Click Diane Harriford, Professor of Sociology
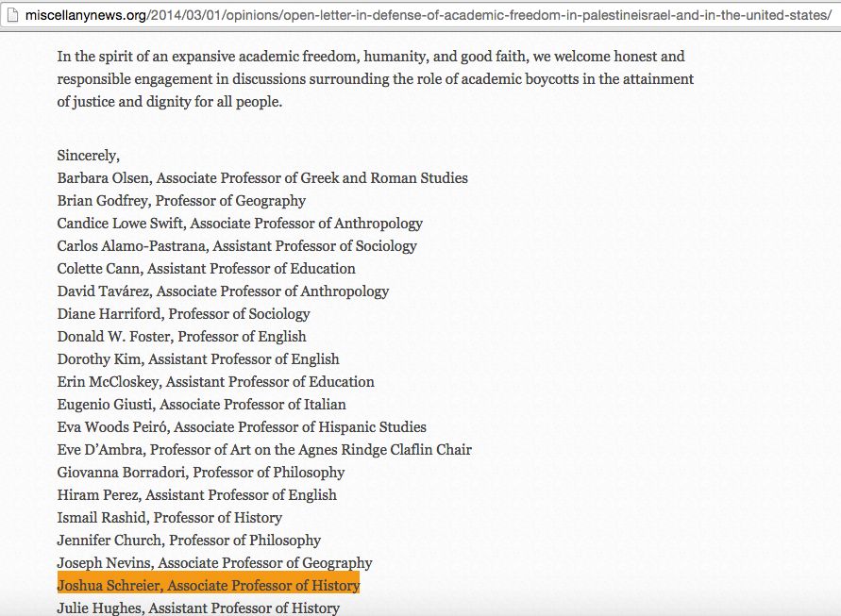This screenshot has width=841, height=616. [x=183, y=314]
